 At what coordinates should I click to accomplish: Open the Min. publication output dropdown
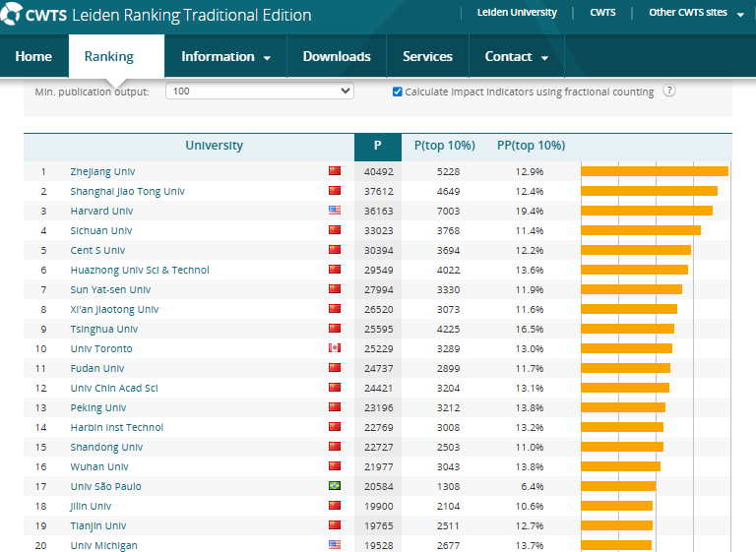point(260,91)
